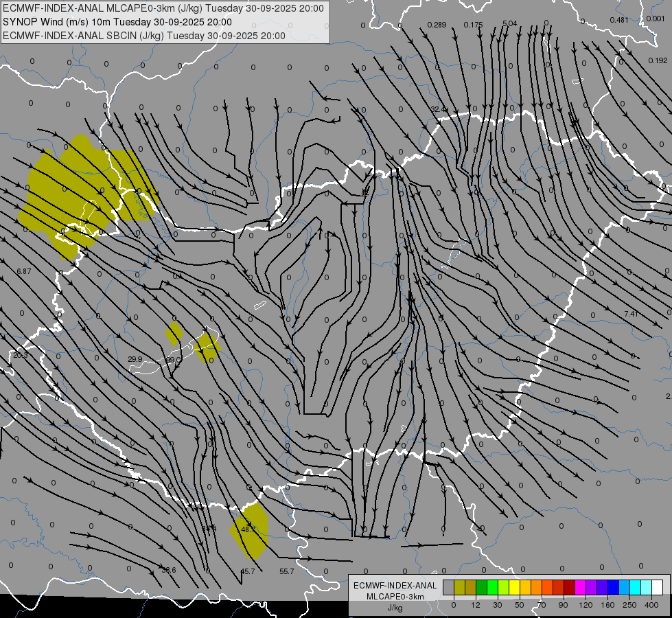This screenshot has height=618, width=672.
Task: Click the legend scale label 400
Action: coord(651,605)
